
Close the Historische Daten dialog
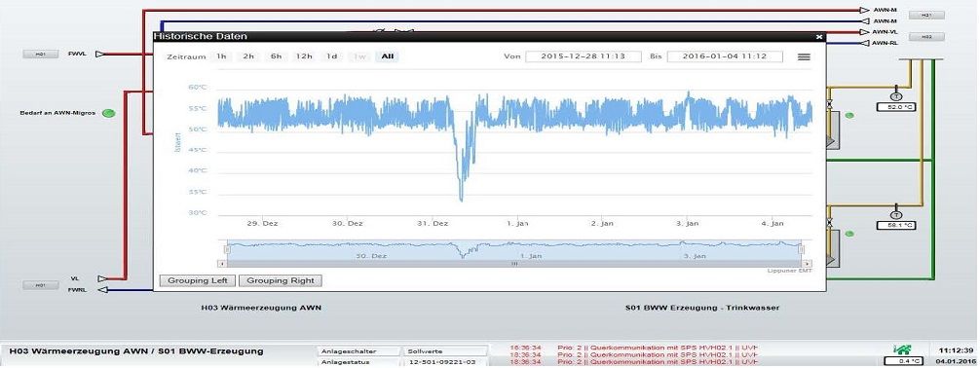coord(818,37)
